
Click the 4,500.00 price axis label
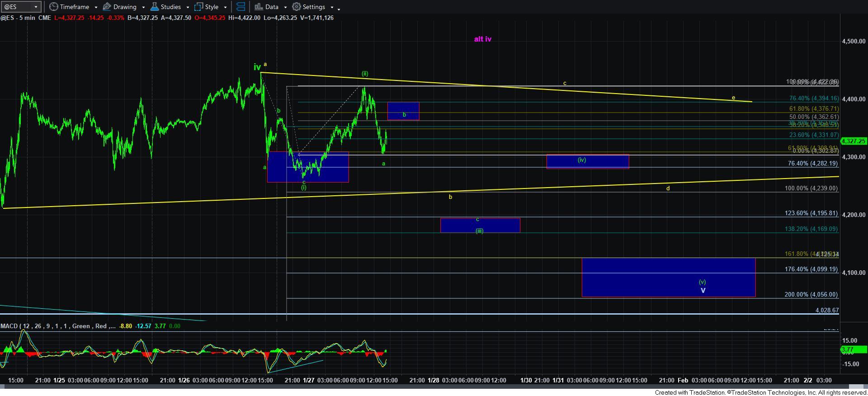click(854, 41)
